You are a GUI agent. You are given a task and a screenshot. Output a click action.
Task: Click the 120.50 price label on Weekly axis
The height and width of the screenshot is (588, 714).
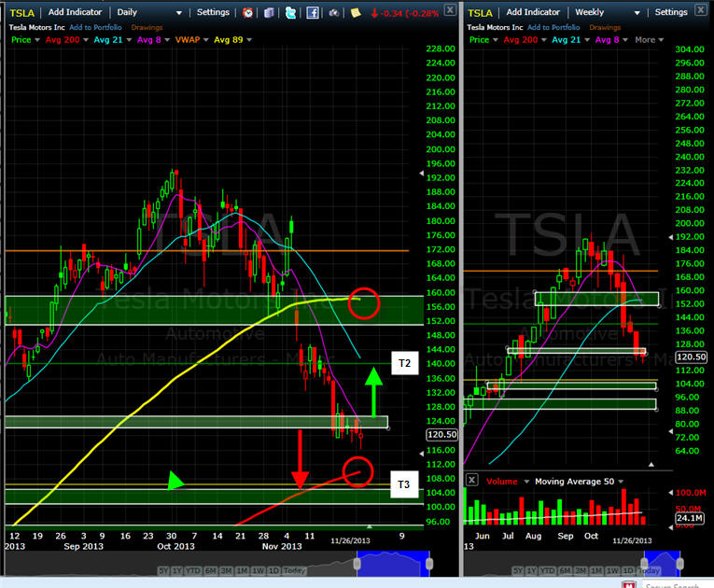[x=692, y=357]
